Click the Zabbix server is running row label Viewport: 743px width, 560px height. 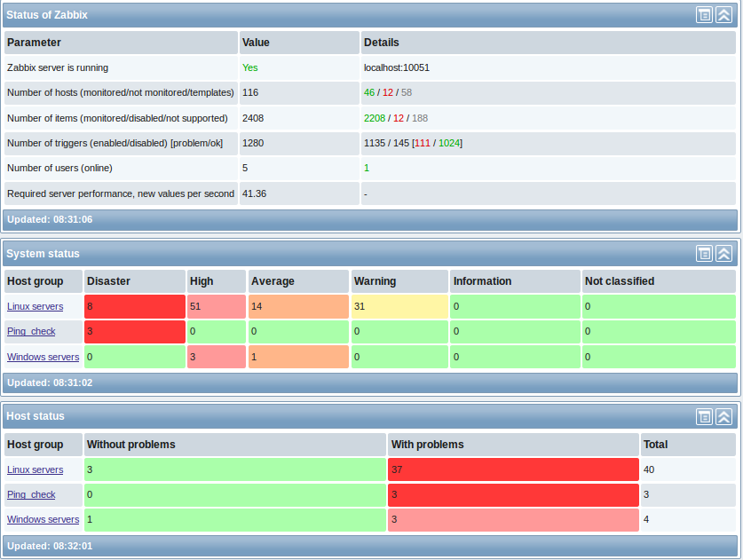click(58, 67)
